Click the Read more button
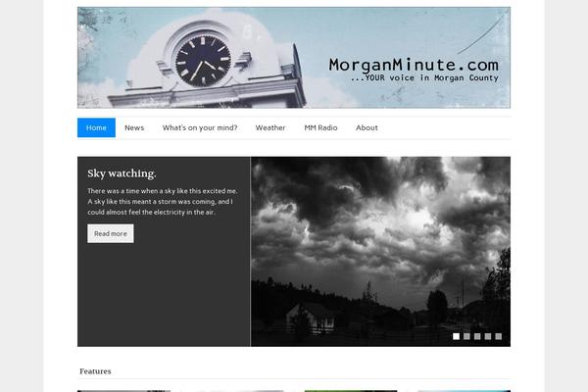Image resolution: width=588 pixels, height=392 pixels. 110,233
